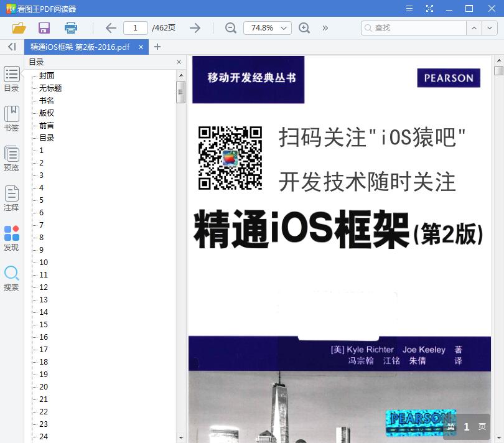The image size is (504, 443).
Task: Close the 精通iOS框架 PDF tab
Action: (141, 47)
